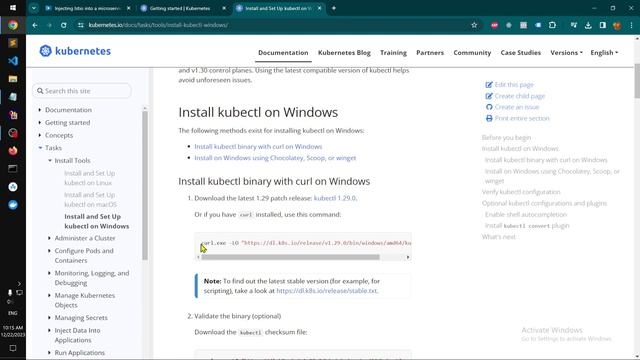Open Chrome three-dot menu
The width and height of the screenshot is (640, 360).
click(631, 25)
